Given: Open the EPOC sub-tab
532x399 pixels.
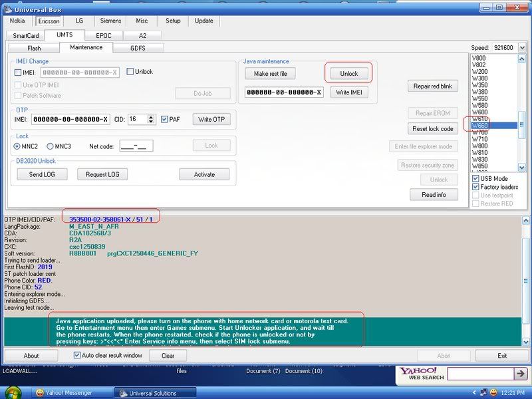Looking at the screenshot, I should (x=104, y=36).
